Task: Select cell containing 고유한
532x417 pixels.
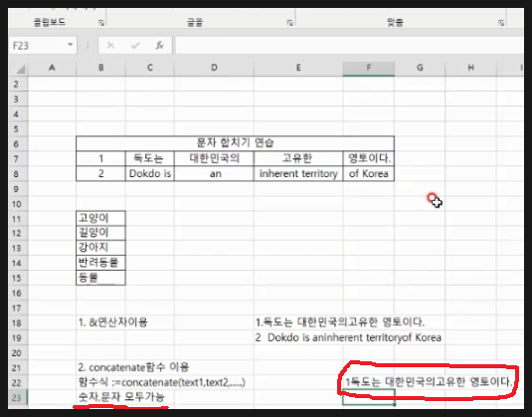Action: [x=298, y=158]
